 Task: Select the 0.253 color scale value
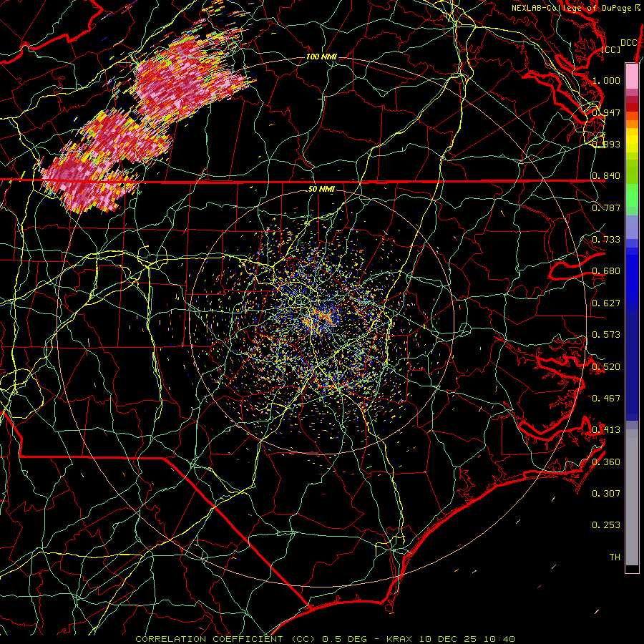(606, 525)
